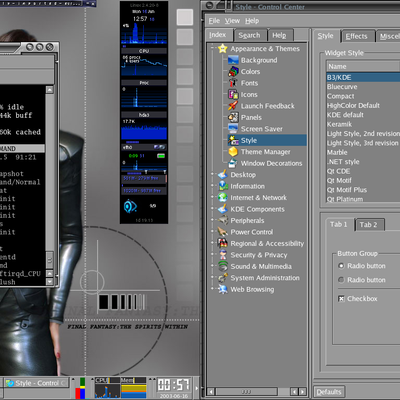The image size is (400, 400).
Task: Click the Regional & Accessibility icon
Action: pos(223,243)
